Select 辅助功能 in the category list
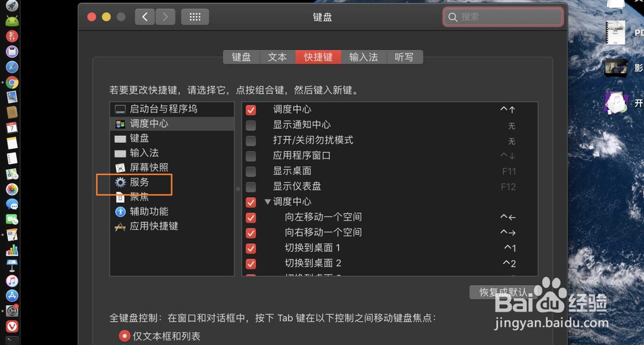This screenshot has width=644, height=345. coord(172,212)
